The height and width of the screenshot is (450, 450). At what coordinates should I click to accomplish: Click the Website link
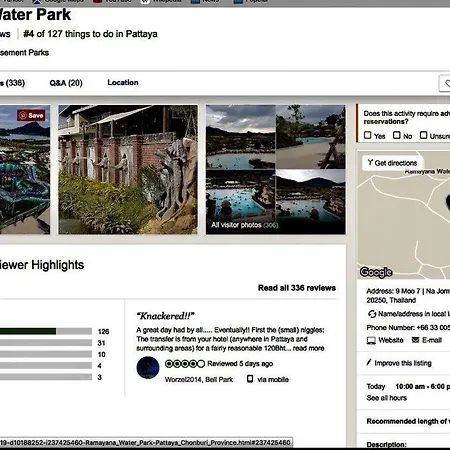click(391, 340)
